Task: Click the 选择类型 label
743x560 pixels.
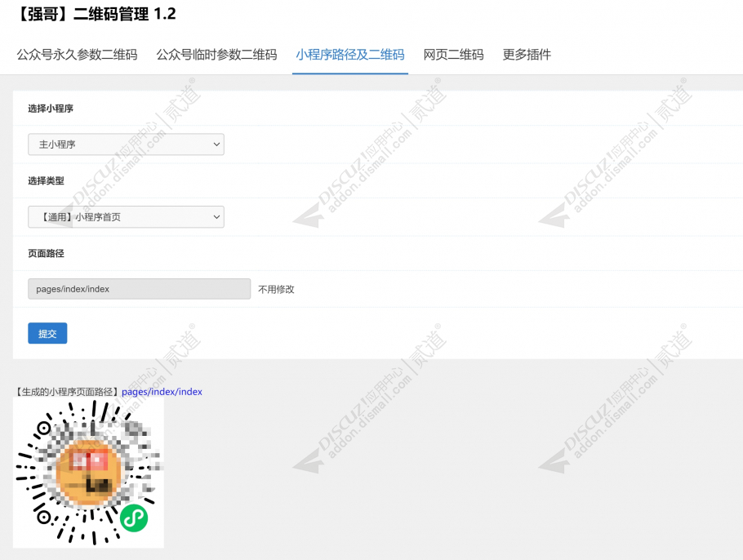Action: pyautogui.click(x=46, y=181)
